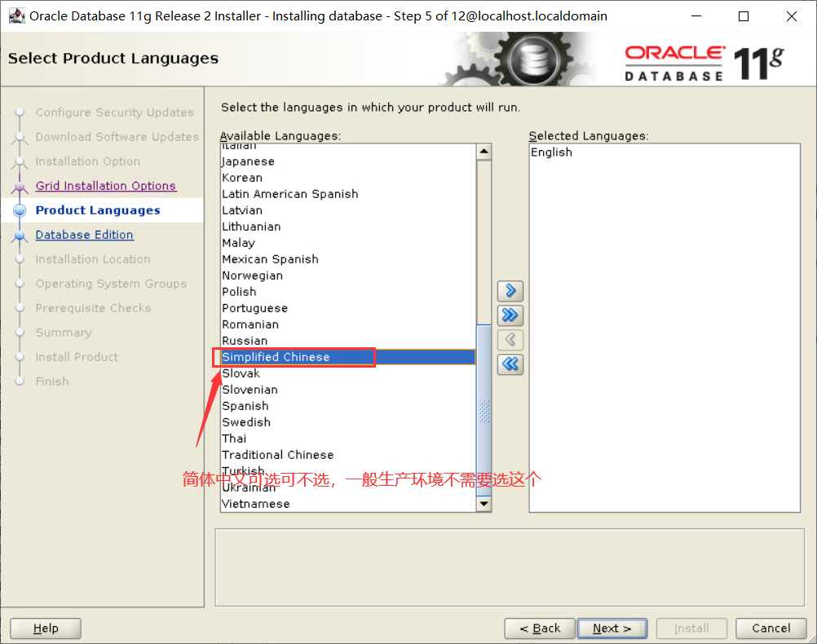The height and width of the screenshot is (644, 817).
Task: Select Japanese in available languages
Action: (348, 161)
